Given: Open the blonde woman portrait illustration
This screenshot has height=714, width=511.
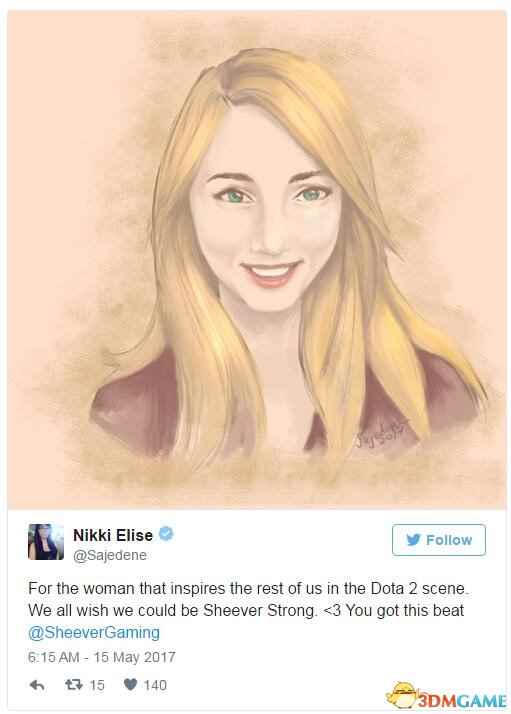Looking at the screenshot, I should (256, 260).
